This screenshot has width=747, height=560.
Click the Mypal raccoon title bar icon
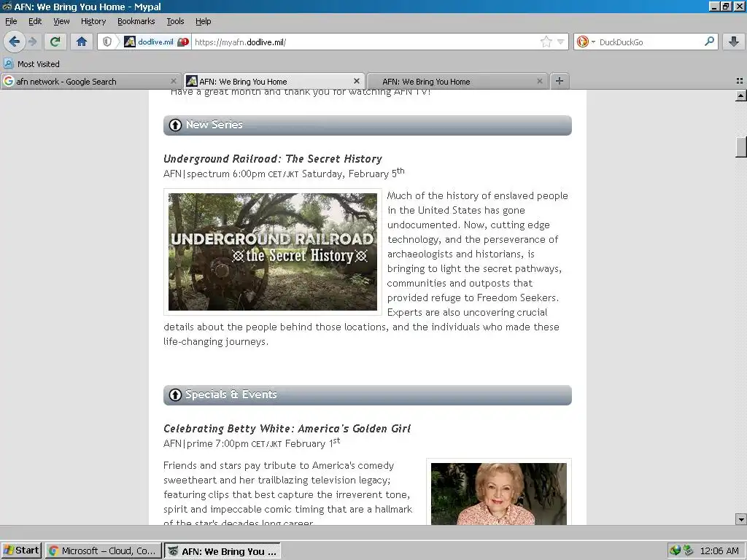tap(7, 7)
